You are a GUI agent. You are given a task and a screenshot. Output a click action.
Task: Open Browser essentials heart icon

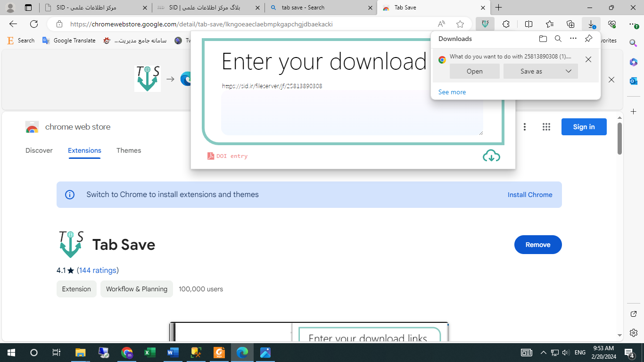(x=612, y=24)
